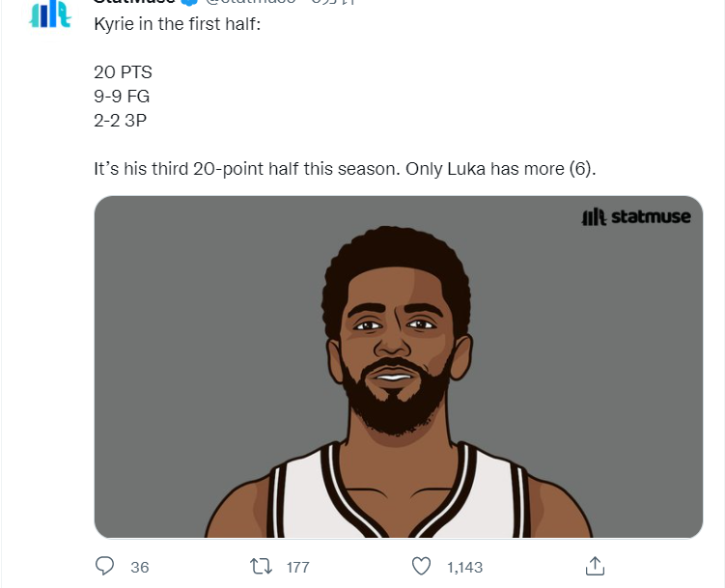Click the statmuse watermark logo in the image

pyautogui.click(x=636, y=216)
